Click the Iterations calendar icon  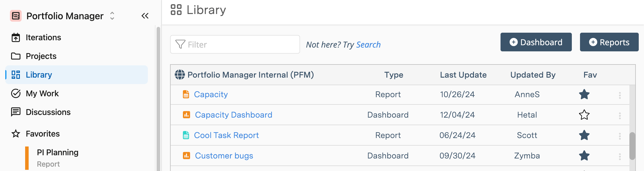pyautogui.click(x=16, y=37)
